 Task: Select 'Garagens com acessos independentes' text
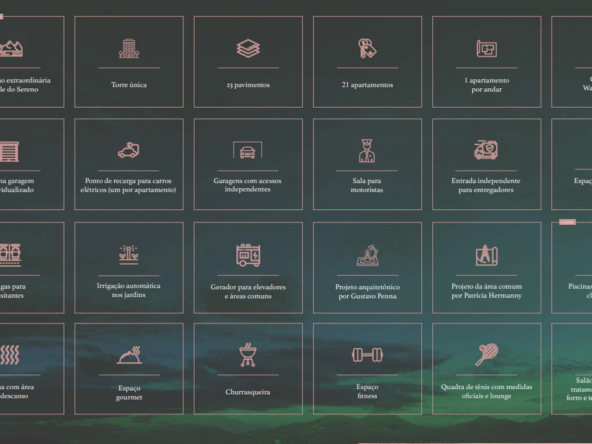pyautogui.click(x=247, y=185)
